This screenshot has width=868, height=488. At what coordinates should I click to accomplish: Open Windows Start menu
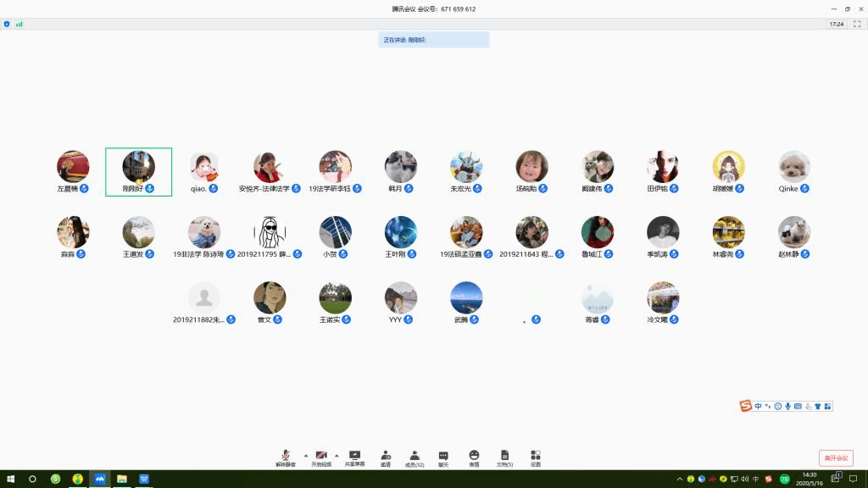click(x=10, y=479)
